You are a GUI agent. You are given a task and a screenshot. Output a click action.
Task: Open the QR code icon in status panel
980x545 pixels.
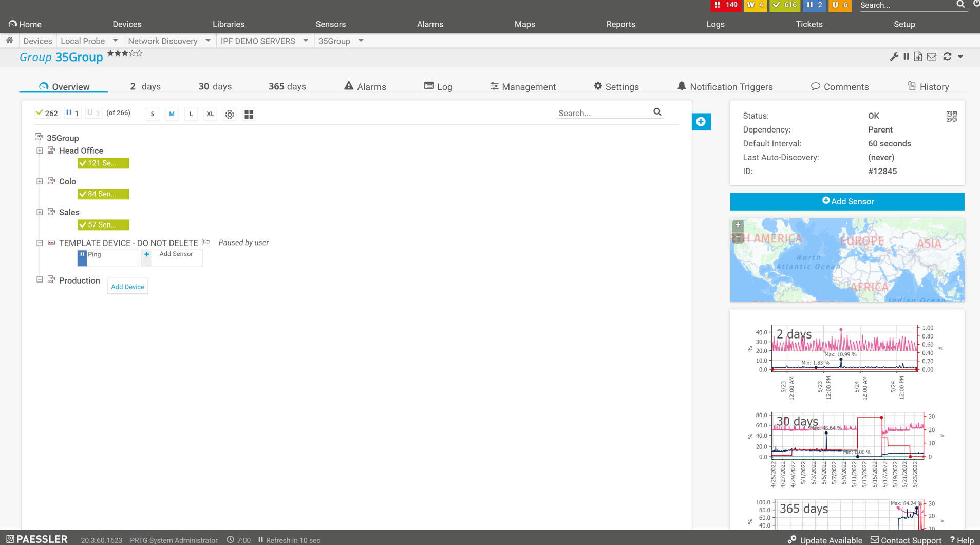pos(951,117)
